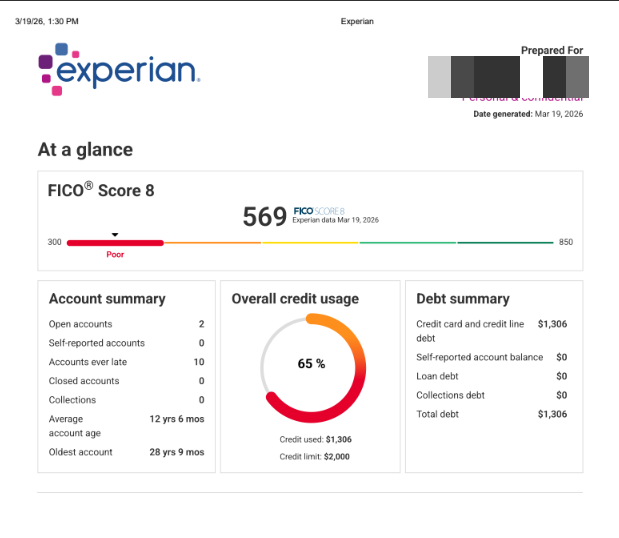Screen dimensions: 619x538
Task: Click the 'At a glance' heading
Action: tap(85, 150)
